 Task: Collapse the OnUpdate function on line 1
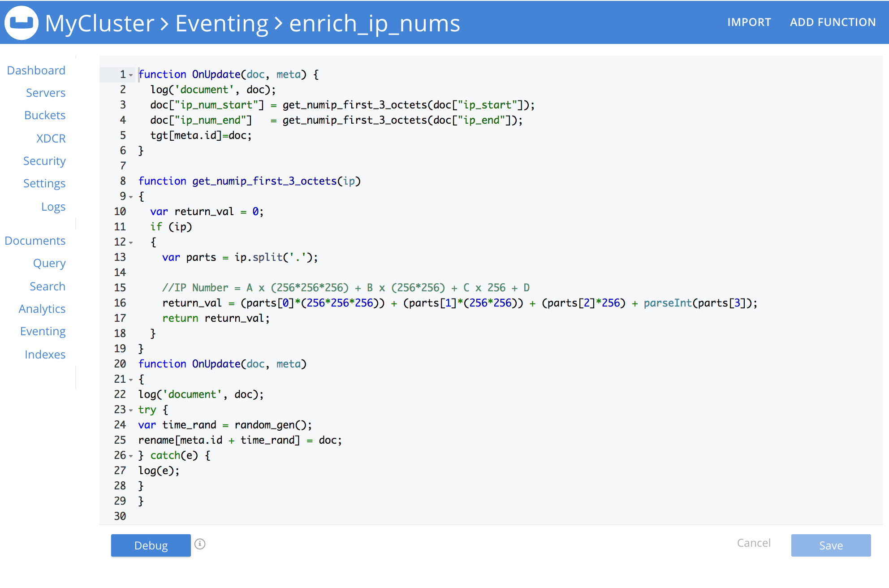coord(130,75)
